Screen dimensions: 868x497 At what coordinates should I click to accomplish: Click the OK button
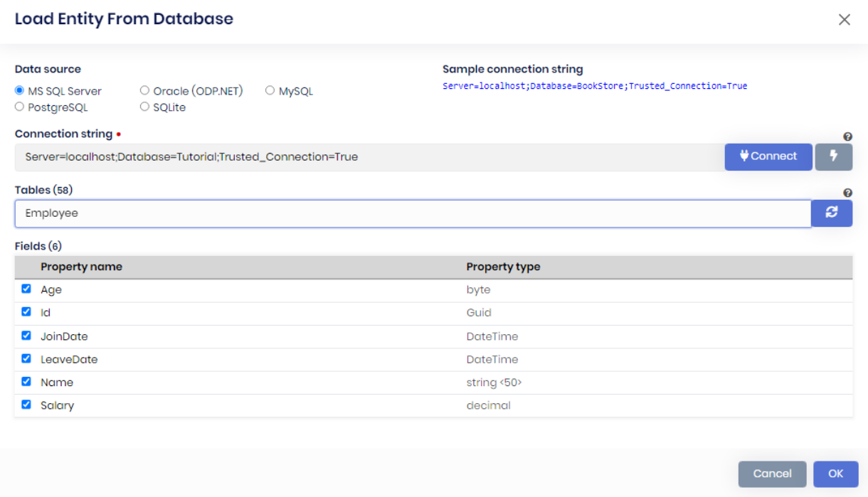835,474
